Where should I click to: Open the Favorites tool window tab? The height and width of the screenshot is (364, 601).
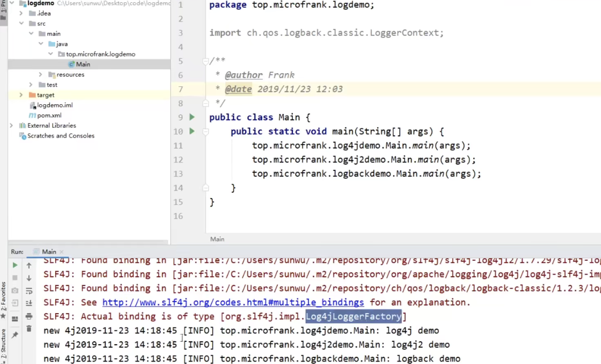(x=3, y=299)
